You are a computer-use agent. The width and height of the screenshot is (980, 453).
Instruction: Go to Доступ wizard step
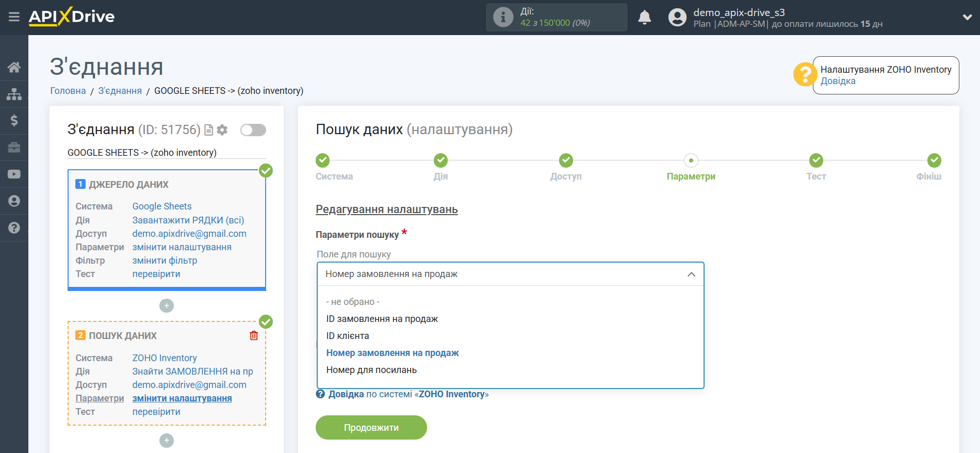pos(566,160)
